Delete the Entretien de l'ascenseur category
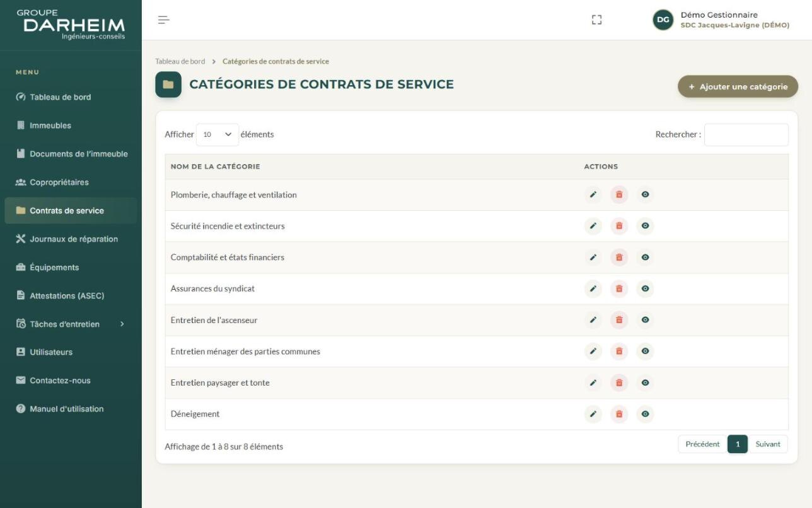The width and height of the screenshot is (812, 508). click(x=619, y=320)
